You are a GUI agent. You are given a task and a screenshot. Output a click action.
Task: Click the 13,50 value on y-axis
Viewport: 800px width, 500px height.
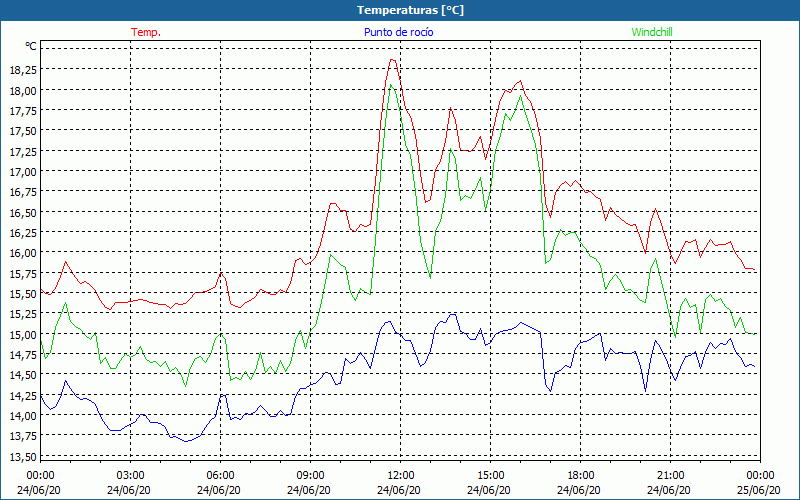coord(22,457)
